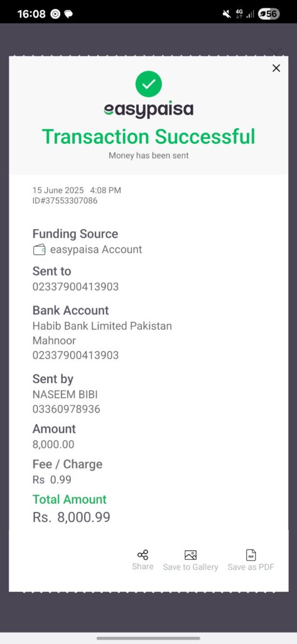Click the transaction ID number
Image resolution: width=297 pixels, height=644 pixels.
(x=65, y=201)
